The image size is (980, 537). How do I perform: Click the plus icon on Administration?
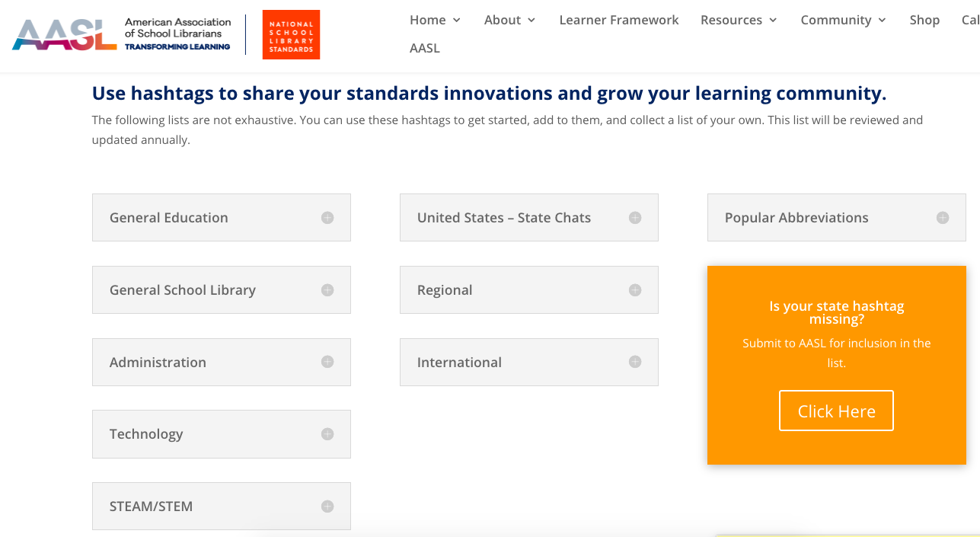[327, 362]
